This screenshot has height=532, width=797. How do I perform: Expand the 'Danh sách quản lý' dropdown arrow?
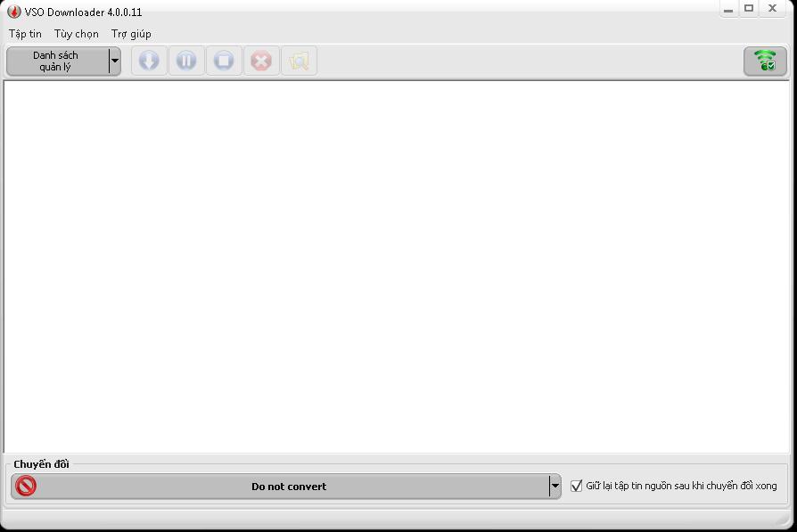pos(115,61)
